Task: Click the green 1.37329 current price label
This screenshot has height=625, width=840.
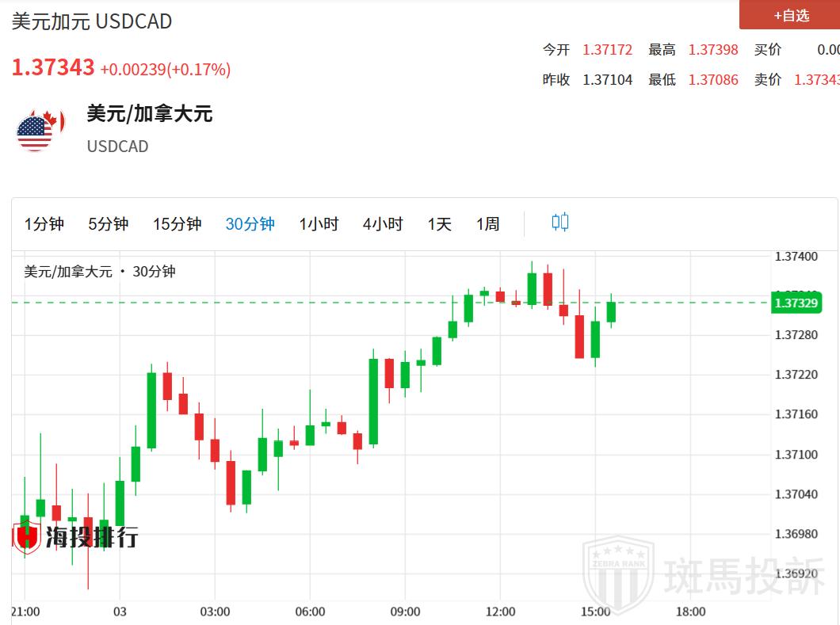Action: coord(796,303)
